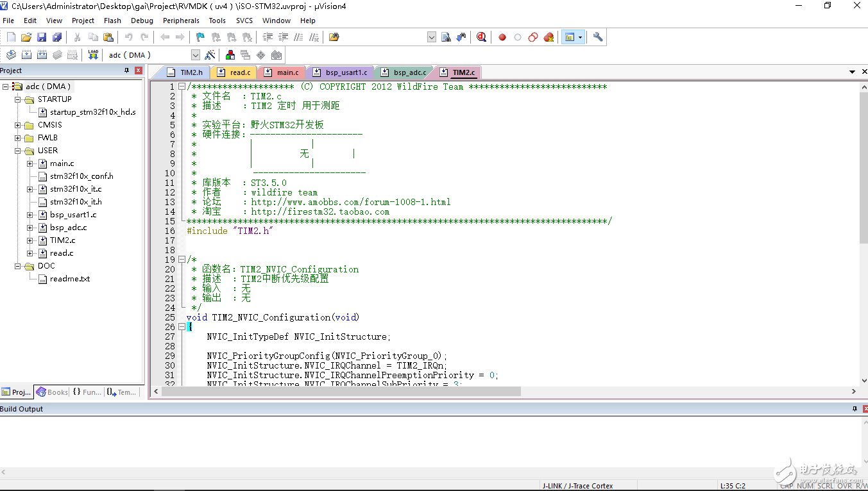Switch to the Templates panel tab
Viewport: 868px width, 491px height.
(x=121, y=392)
